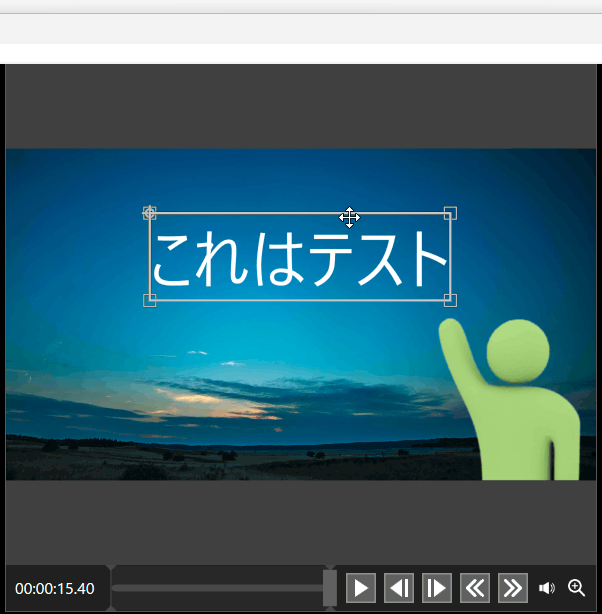This screenshot has height=614, width=602.
Task: Start playback with the play button
Action: tap(361, 588)
